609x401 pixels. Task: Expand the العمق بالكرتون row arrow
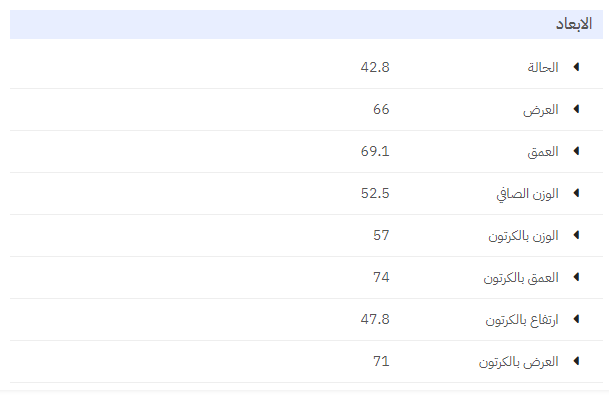click(x=576, y=278)
